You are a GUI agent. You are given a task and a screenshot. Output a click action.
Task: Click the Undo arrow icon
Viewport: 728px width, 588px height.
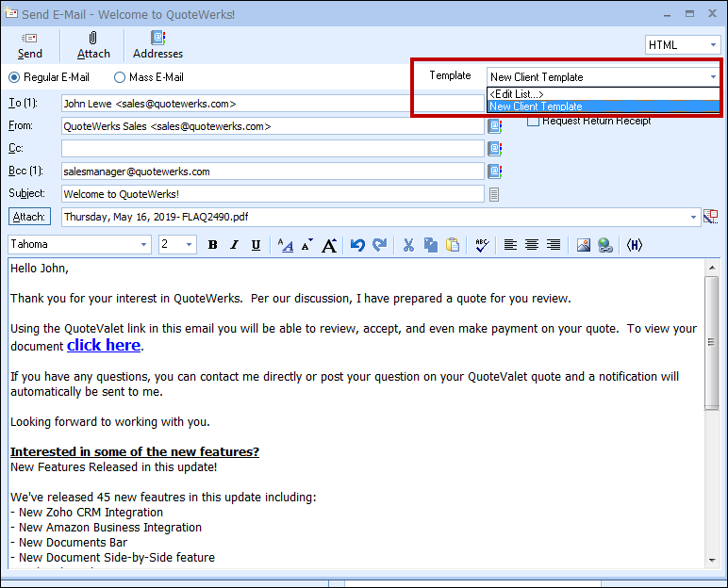point(357,245)
